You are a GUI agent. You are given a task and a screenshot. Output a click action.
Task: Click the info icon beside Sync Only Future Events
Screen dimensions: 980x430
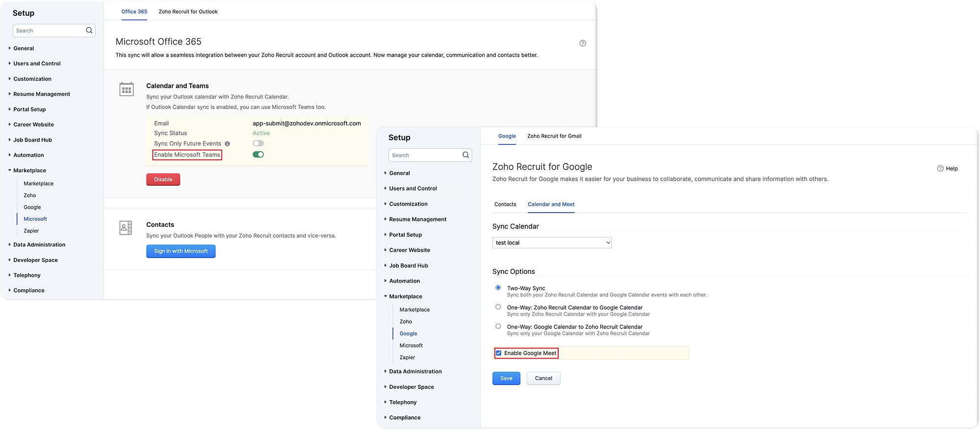click(x=227, y=143)
